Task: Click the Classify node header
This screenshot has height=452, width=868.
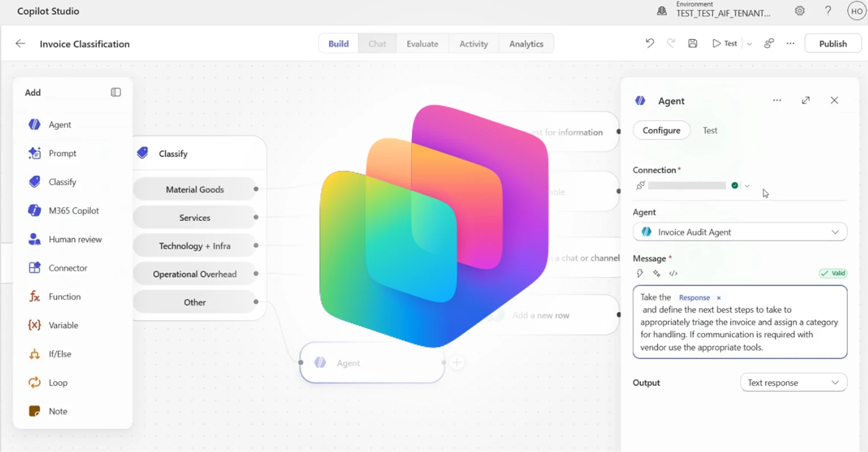Action: (200, 154)
